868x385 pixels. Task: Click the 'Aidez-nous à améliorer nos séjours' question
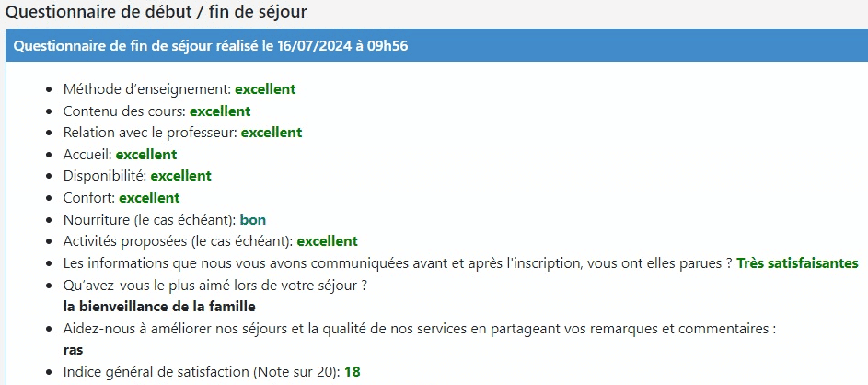coord(419,328)
